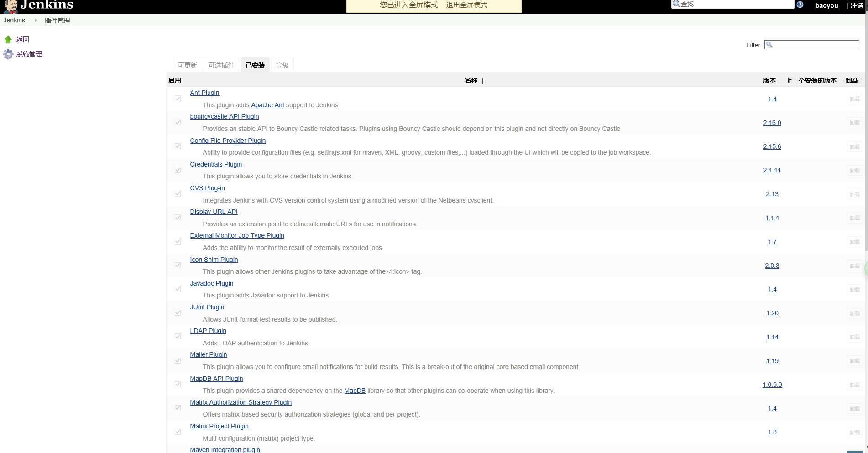The image size is (868, 453).
Task: Click 插件管理 breadcrumb item
Action: point(57,21)
